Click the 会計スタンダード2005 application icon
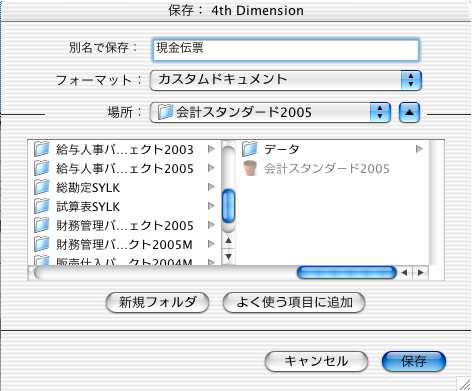Viewport: 472px width, 391px height. click(250, 168)
